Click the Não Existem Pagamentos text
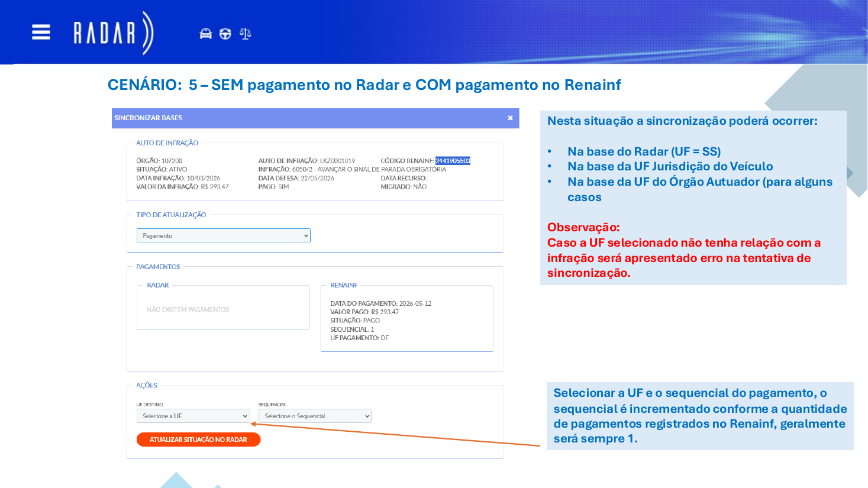Viewport: 868px width, 488px height. [188, 309]
